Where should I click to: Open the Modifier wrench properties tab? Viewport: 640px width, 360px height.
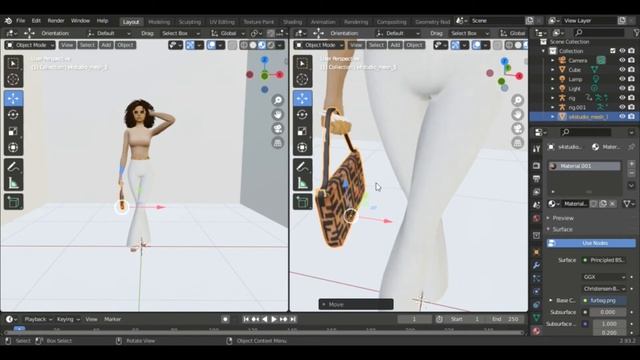pyautogui.click(x=536, y=265)
